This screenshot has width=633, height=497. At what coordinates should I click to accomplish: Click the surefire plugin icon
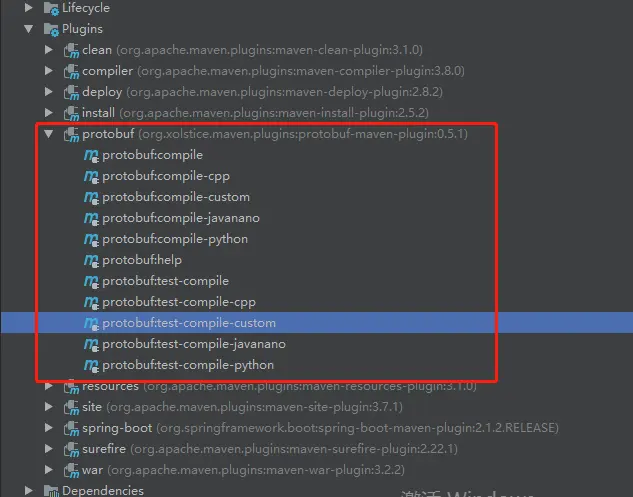[71, 449]
